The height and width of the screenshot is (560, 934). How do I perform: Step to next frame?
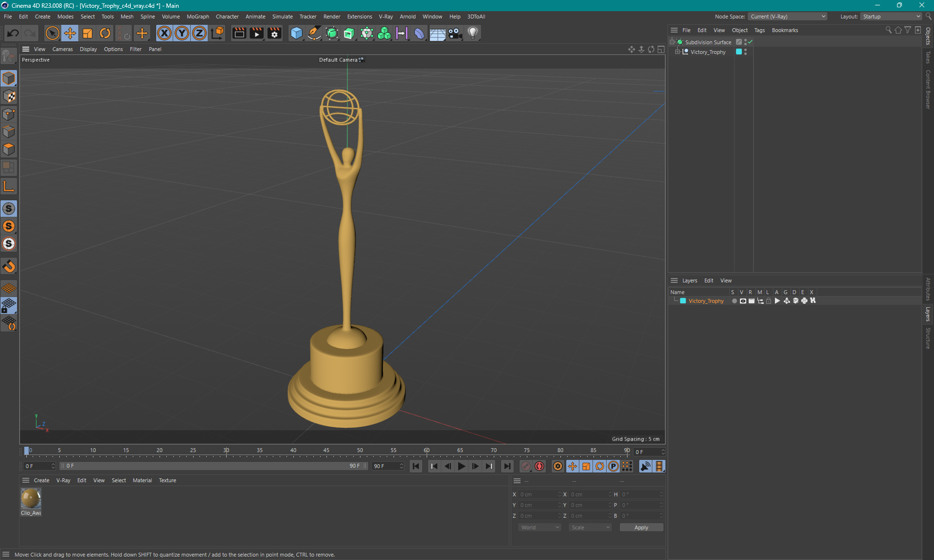click(475, 466)
